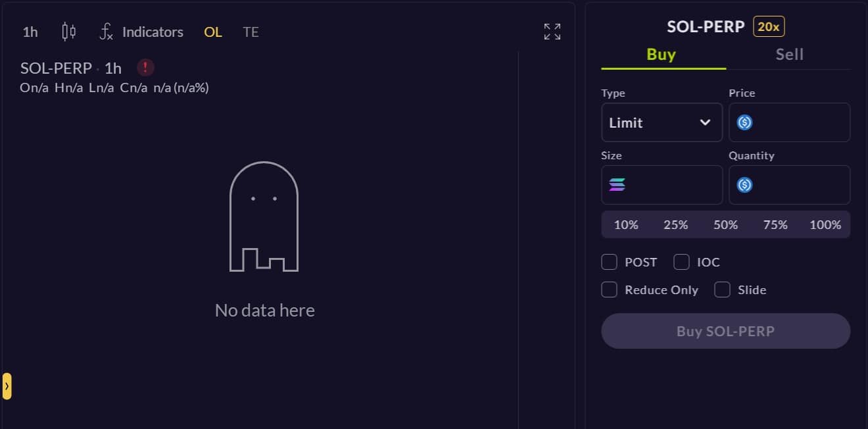The height and width of the screenshot is (429, 868).
Task: Select the Buy tab
Action: tap(662, 55)
